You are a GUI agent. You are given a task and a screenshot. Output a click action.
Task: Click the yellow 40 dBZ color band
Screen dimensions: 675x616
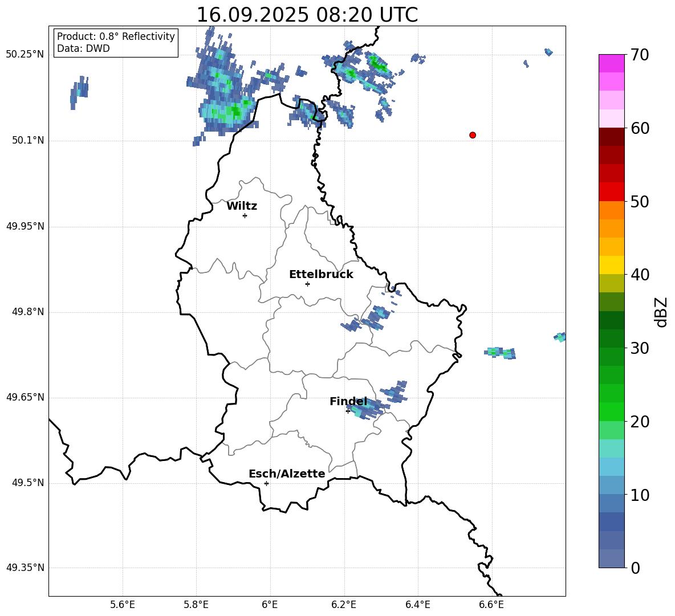tap(612, 265)
